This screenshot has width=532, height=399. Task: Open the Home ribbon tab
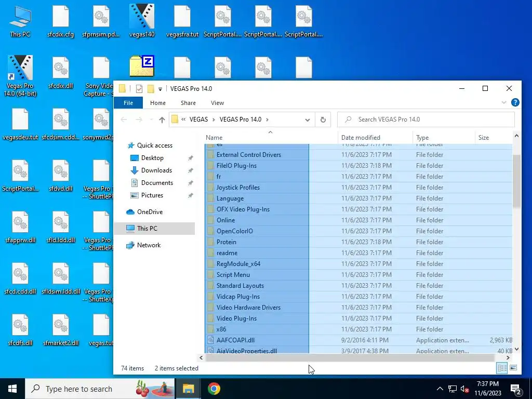[158, 103]
